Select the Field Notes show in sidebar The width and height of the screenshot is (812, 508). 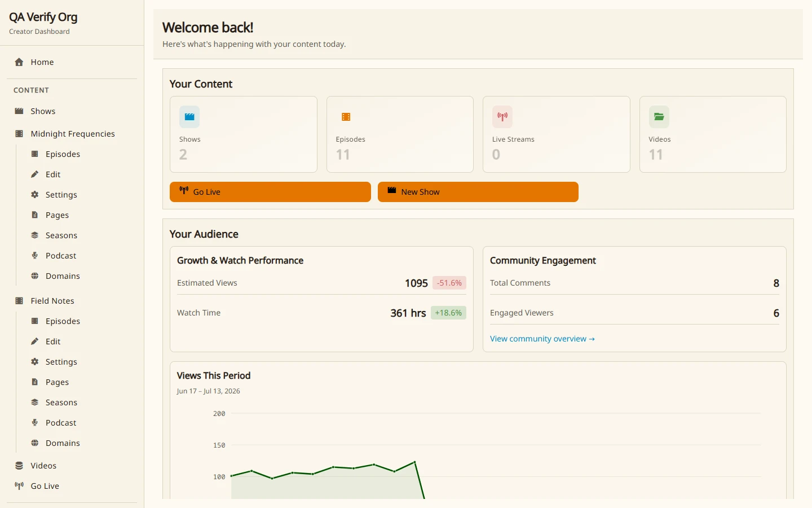pyautogui.click(x=72, y=301)
